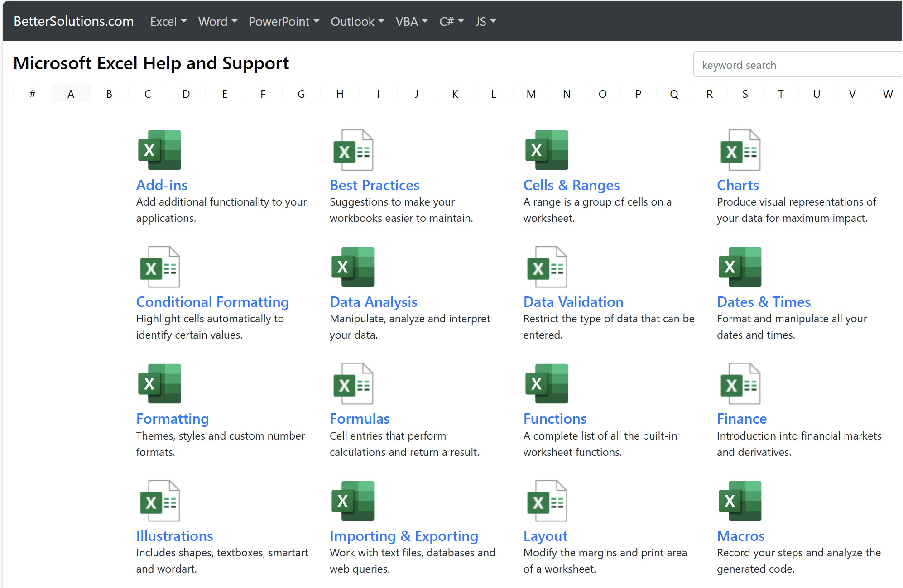
Task: Select letter C in the index
Action: (x=148, y=94)
